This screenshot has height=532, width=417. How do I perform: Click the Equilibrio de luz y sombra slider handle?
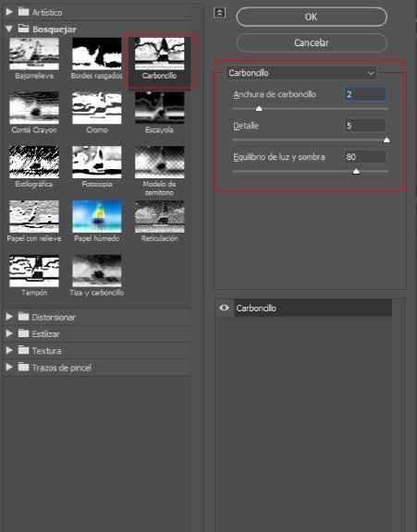[356, 172]
